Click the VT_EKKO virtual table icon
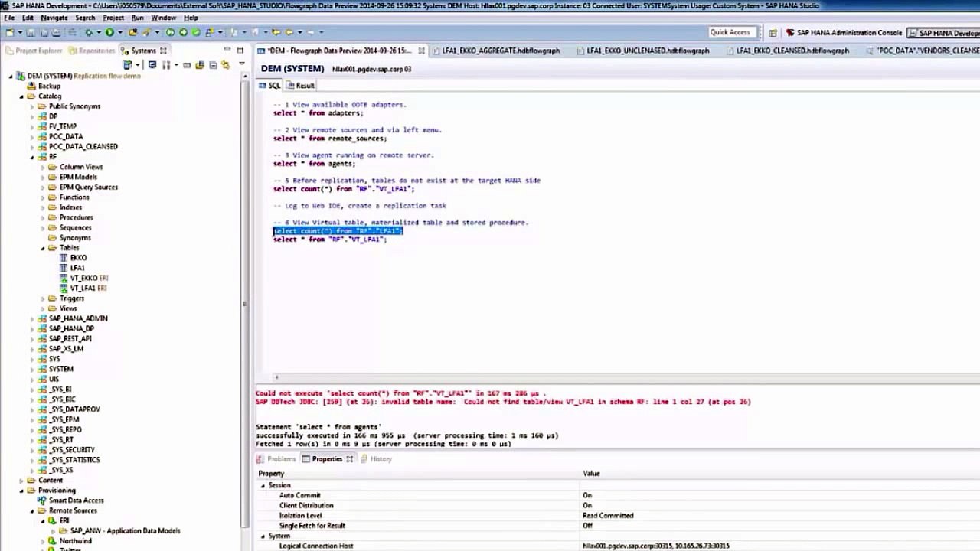 click(x=64, y=278)
